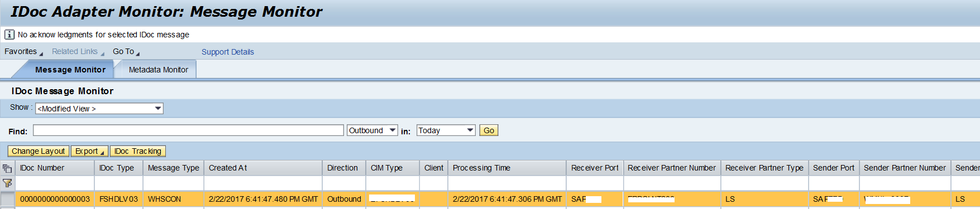
Task: Click the 6:41:47.480 PM created timestamp cell
Action: [x=263, y=199]
